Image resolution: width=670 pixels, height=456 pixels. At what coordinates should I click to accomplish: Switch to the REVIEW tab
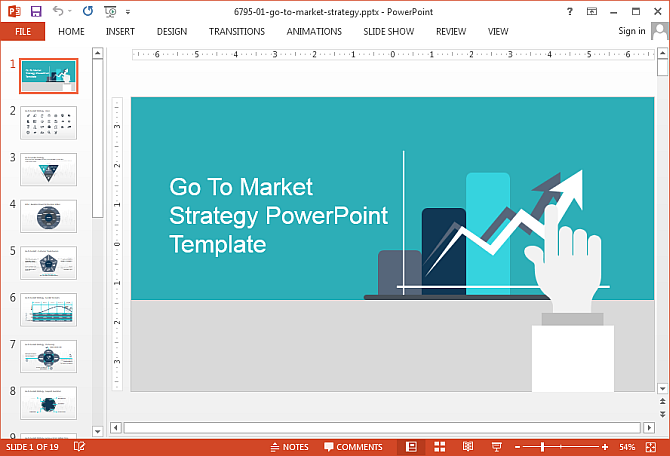pyautogui.click(x=451, y=32)
